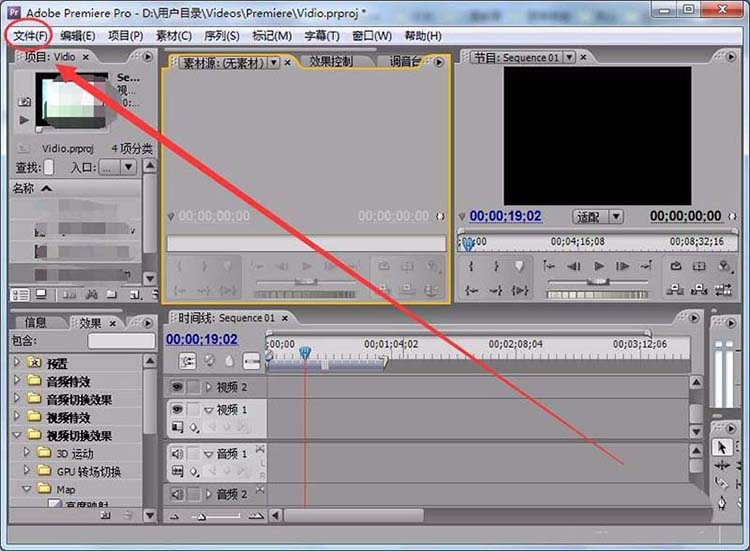Select the Selection arrow tool
The image size is (750, 551).
722,447
